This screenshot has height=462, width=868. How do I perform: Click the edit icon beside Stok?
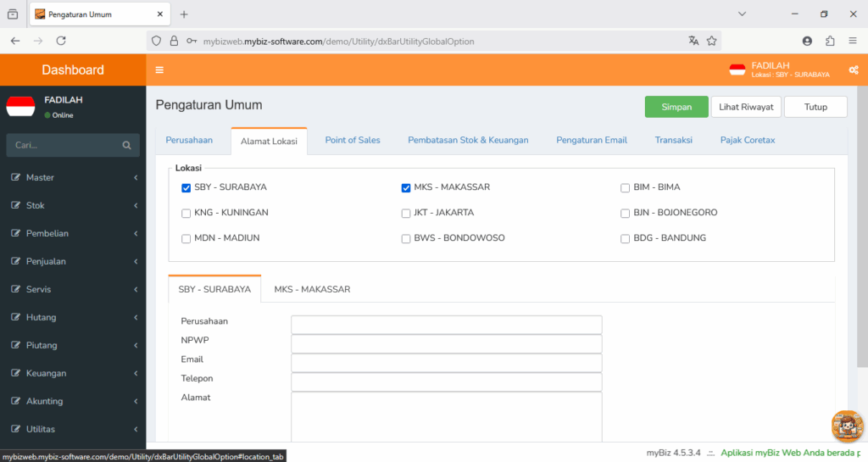[15, 205]
